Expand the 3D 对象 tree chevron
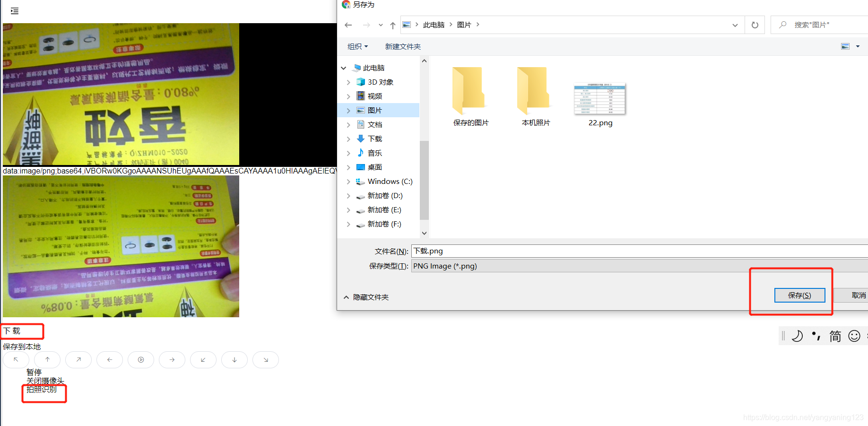 point(348,82)
